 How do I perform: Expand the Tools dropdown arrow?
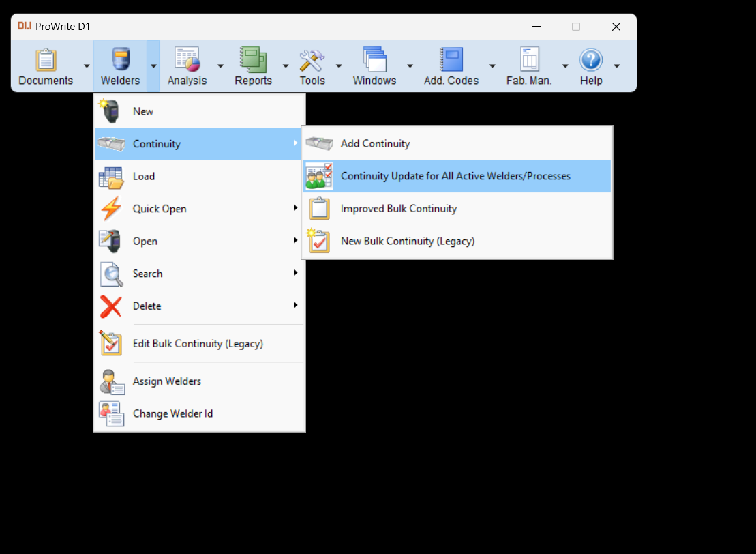pyautogui.click(x=339, y=65)
